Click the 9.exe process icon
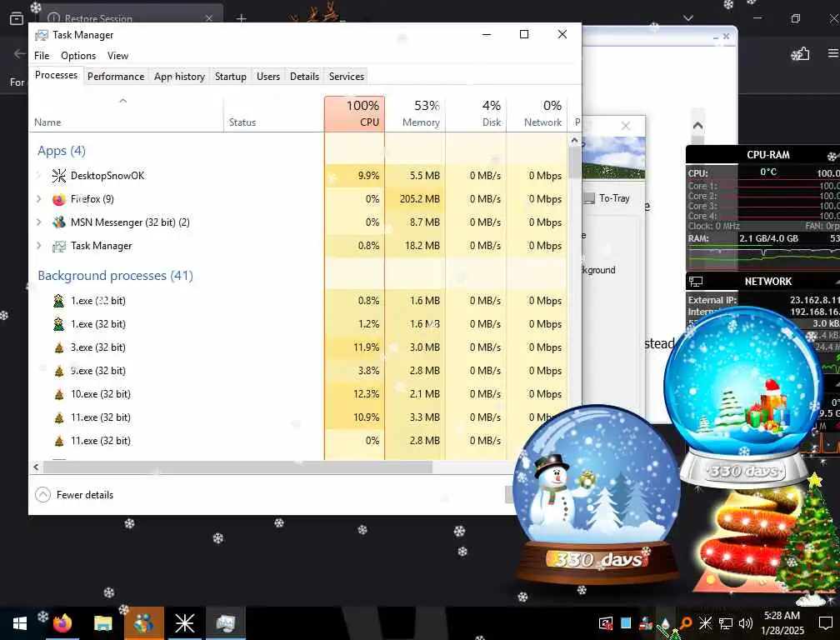 coord(59,371)
